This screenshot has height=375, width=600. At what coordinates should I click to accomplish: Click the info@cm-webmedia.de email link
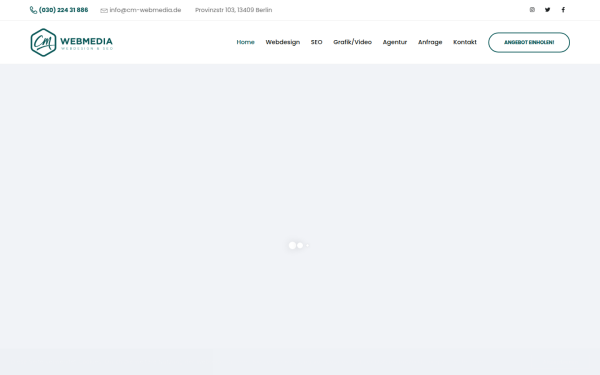pos(145,10)
